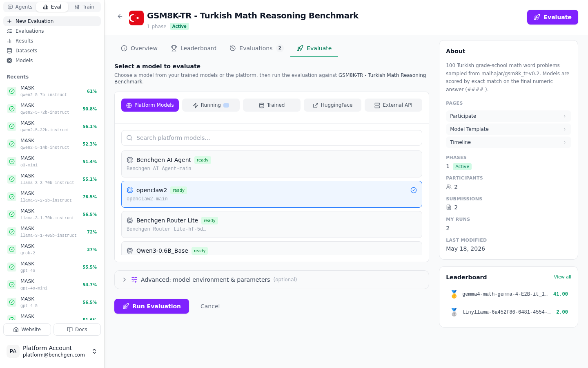Open the Website link button
588x368 pixels.
(x=27, y=330)
